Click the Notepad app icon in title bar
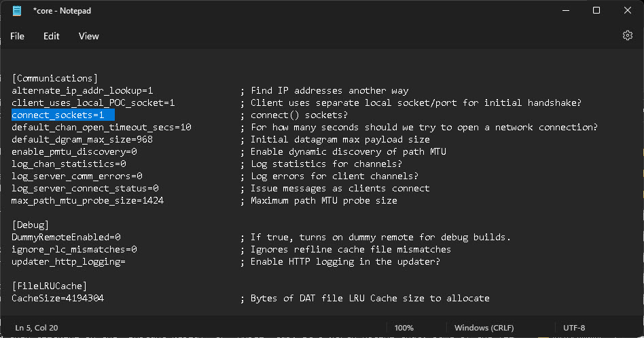Image resolution: width=644 pixels, height=338 pixels. click(x=17, y=11)
